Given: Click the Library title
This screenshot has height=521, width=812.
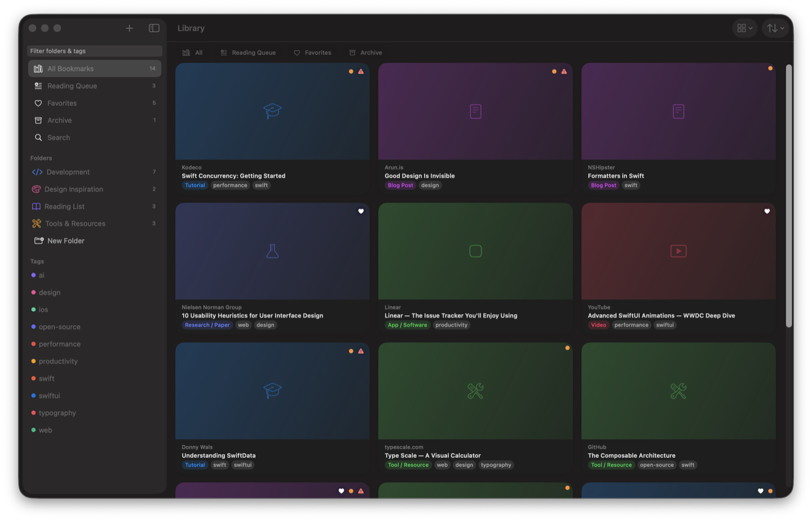Looking at the screenshot, I should click(x=191, y=28).
